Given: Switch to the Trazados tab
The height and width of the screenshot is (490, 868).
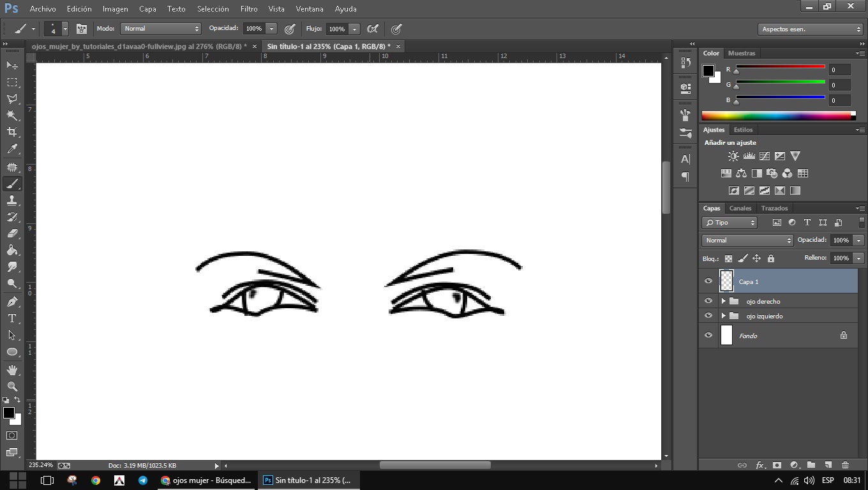Looking at the screenshot, I should click(774, 209).
